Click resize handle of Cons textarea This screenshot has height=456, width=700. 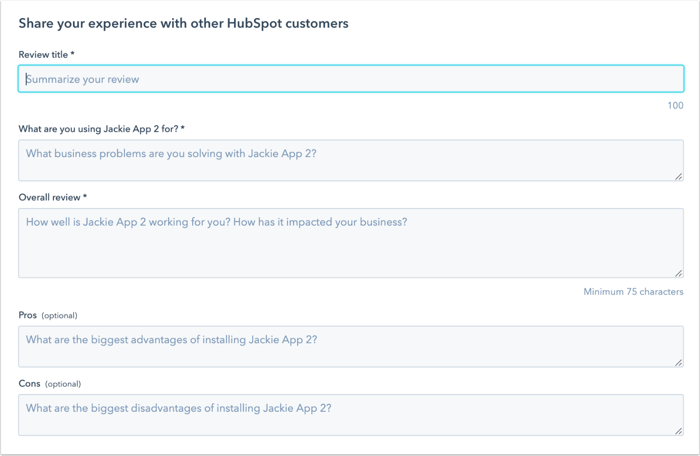click(679, 431)
